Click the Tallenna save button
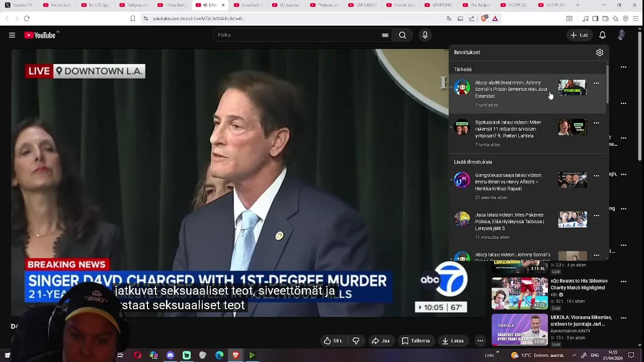This screenshot has height=362, width=644. point(416,341)
